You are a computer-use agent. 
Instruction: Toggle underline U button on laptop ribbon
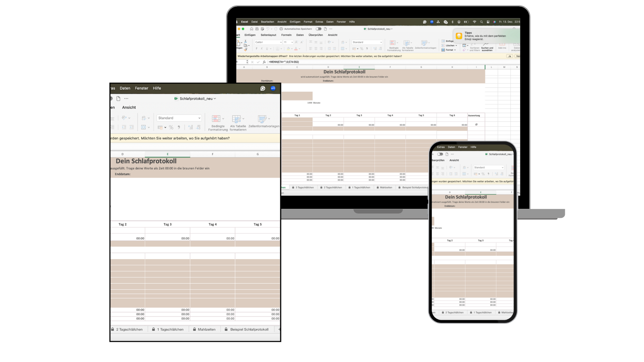(267, 49)
